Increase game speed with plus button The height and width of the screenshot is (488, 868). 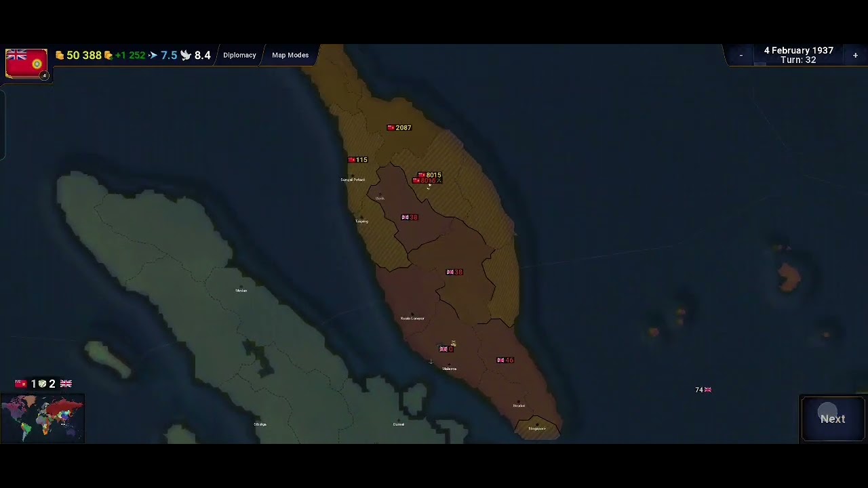click(855, 55)
